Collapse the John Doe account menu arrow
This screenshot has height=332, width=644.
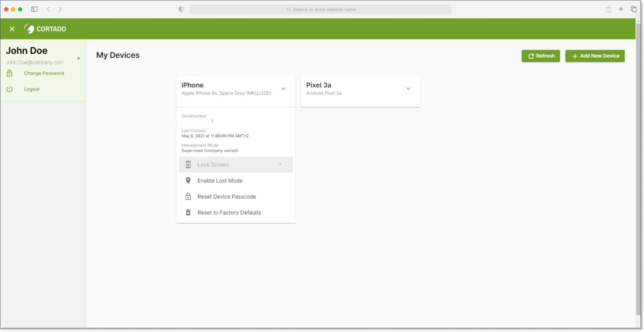click(78, 58)
